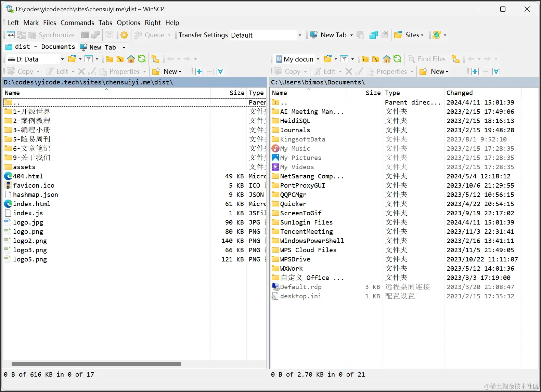Go to root directory in right panel
Image resolution: width=541 pixels, height=392 pixels.
376,59
